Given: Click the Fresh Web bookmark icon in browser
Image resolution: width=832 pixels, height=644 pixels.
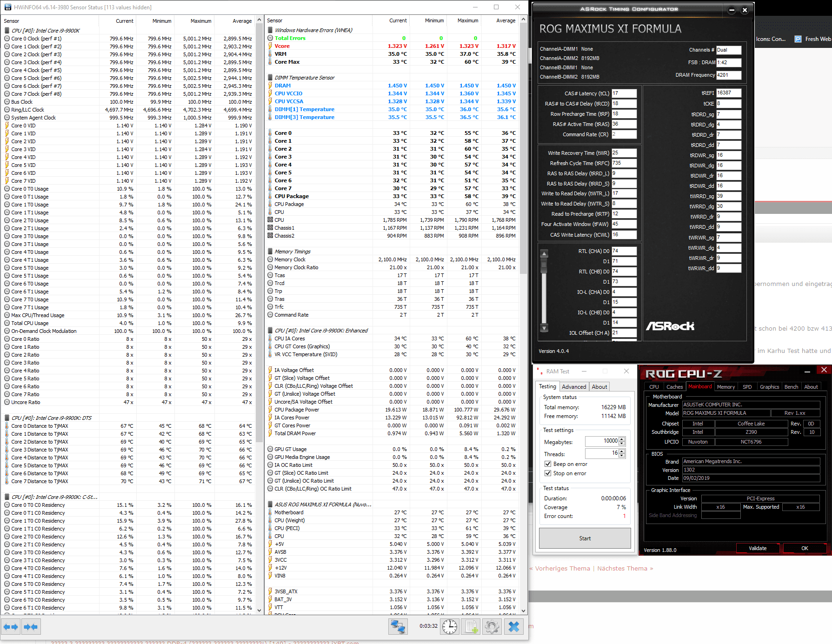Looking at the screenshot, I should (798, 39).
